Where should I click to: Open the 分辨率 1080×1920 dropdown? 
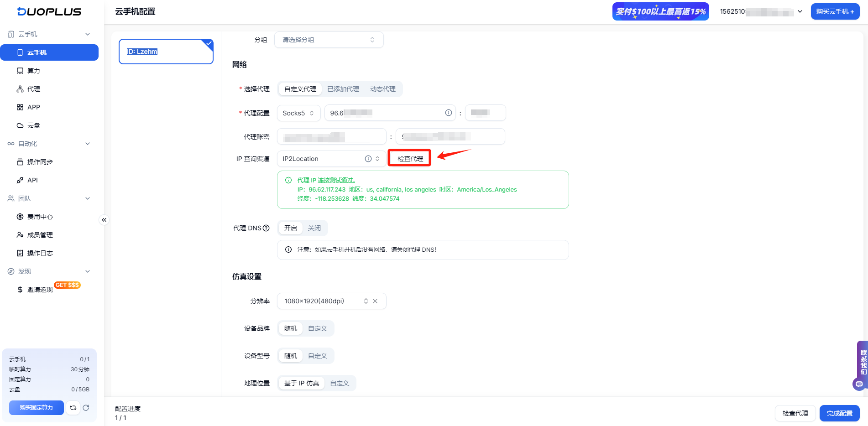332,301
